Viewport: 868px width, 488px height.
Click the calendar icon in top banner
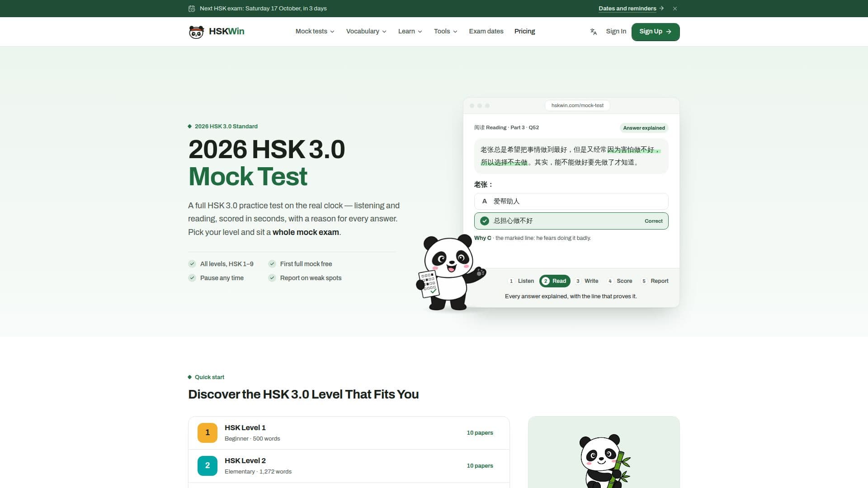coord(192,9)
